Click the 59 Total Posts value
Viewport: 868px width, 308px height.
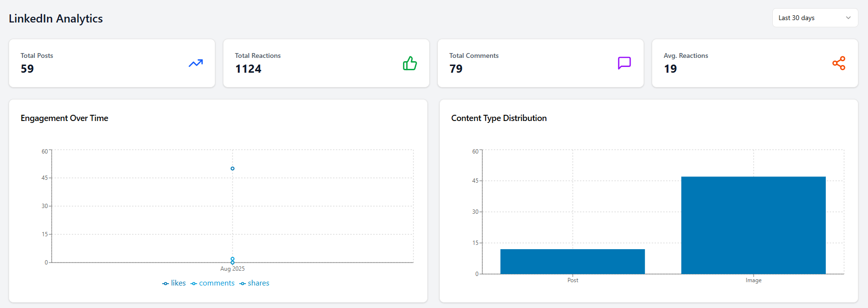(27, 69)
